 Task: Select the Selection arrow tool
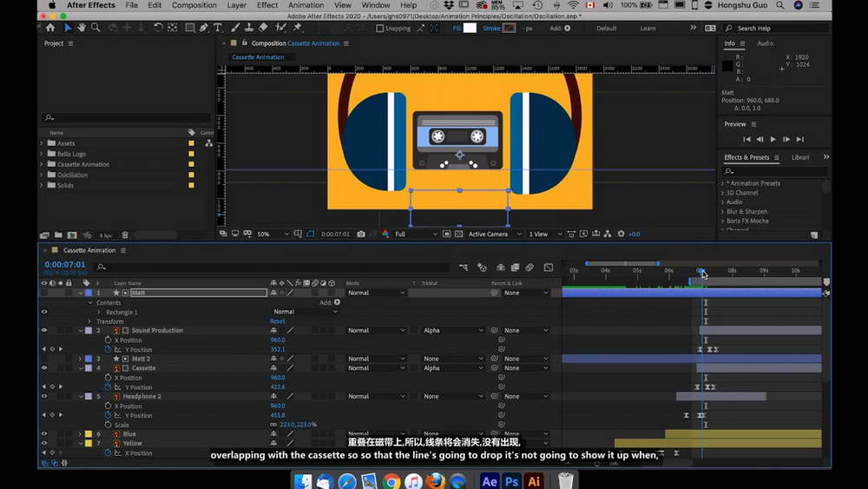[68, 28]
